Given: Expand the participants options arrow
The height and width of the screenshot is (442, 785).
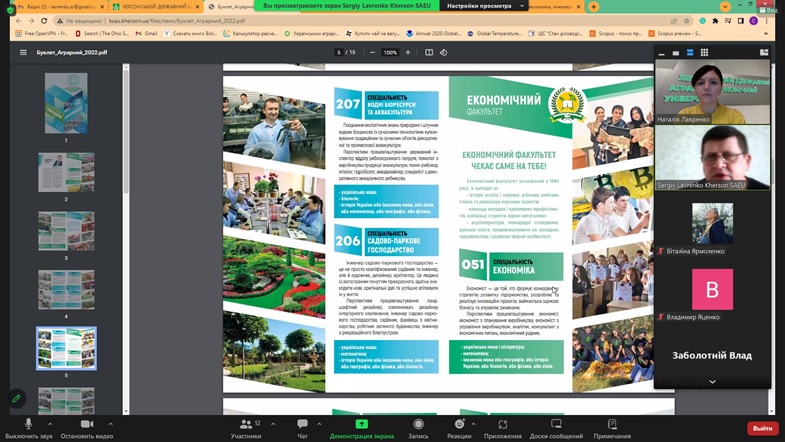Looking at the screenshot, I should 273,424.
